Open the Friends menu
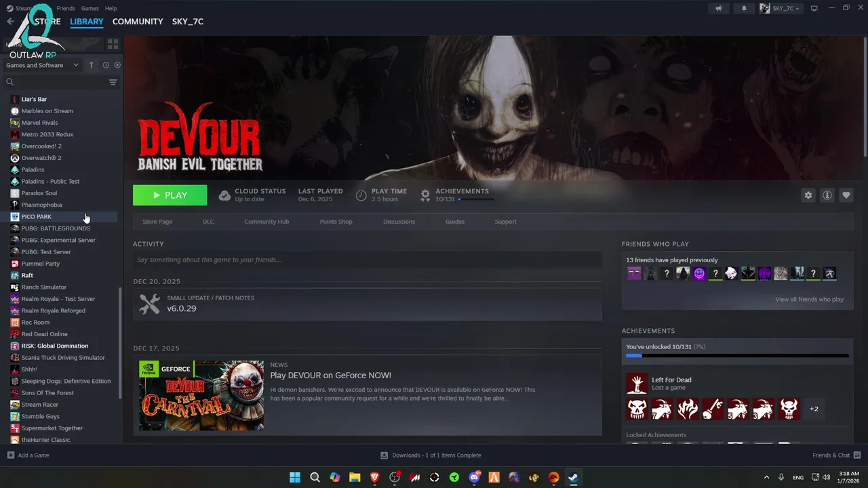The width and height of the screenshot is (868, 488). (x=66, y=8)
